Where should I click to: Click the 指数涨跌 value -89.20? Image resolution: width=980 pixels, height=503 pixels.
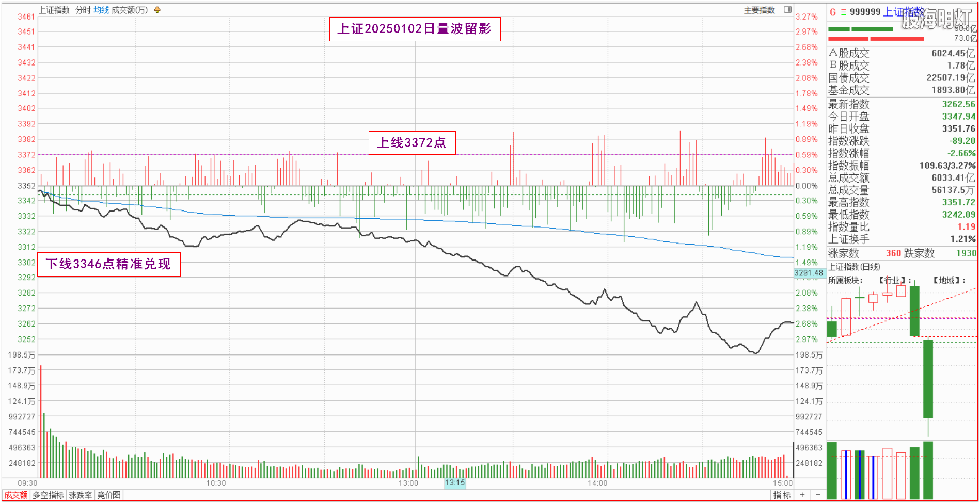point(962,141)
